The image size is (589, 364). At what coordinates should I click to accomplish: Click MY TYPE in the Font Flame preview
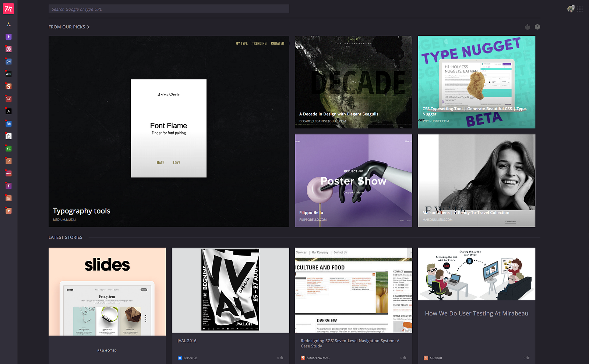(241, 43)
